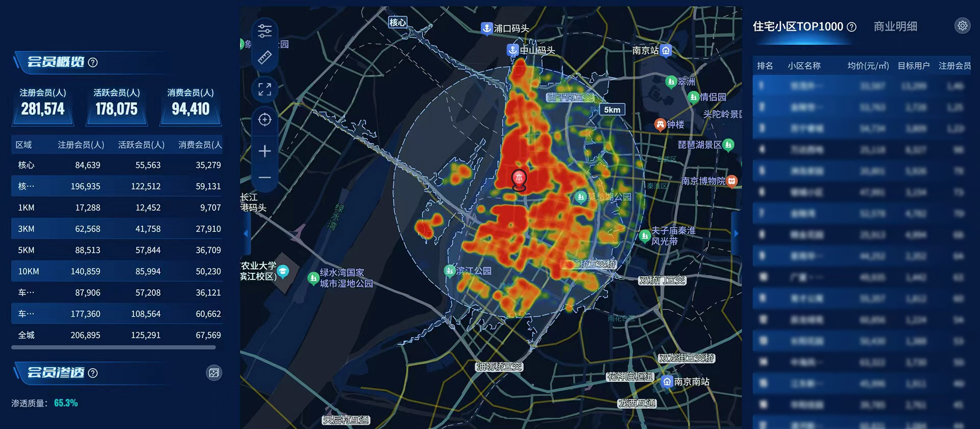The height and width of the screenshot is (429, 980).
Task: Collapse the left panel using arrow handle
Action: coord(246,233)
